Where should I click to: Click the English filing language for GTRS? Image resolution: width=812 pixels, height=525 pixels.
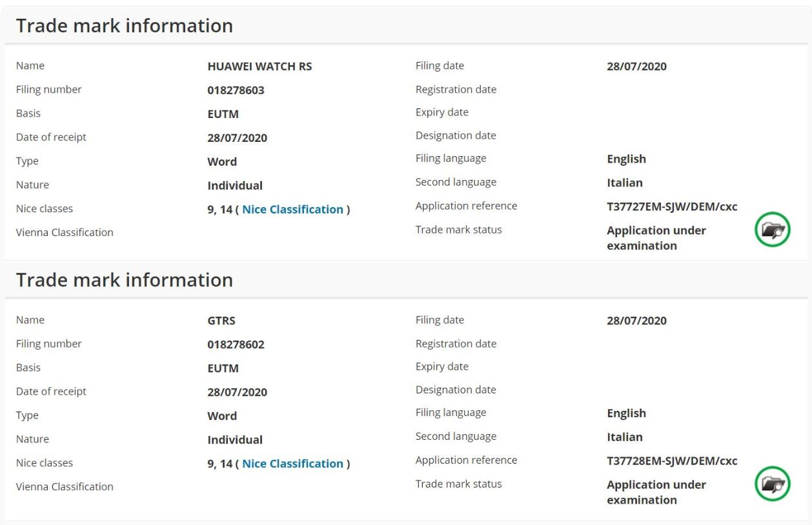point(626,413)
